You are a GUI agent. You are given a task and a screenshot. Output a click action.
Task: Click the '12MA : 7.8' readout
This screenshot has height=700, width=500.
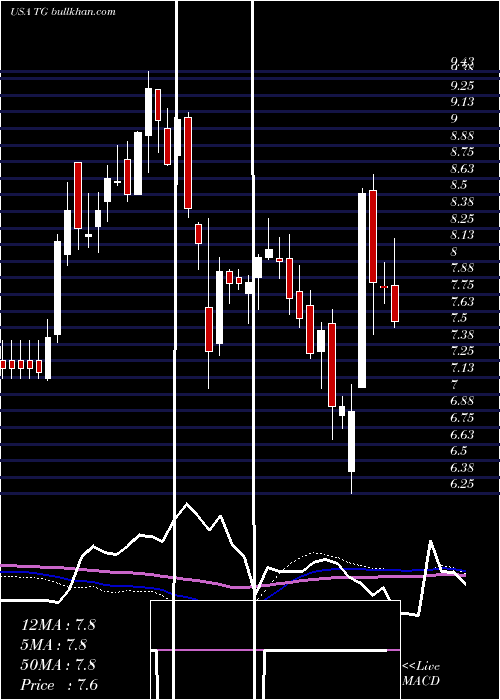pyautogui.click(x=58, y=625)
